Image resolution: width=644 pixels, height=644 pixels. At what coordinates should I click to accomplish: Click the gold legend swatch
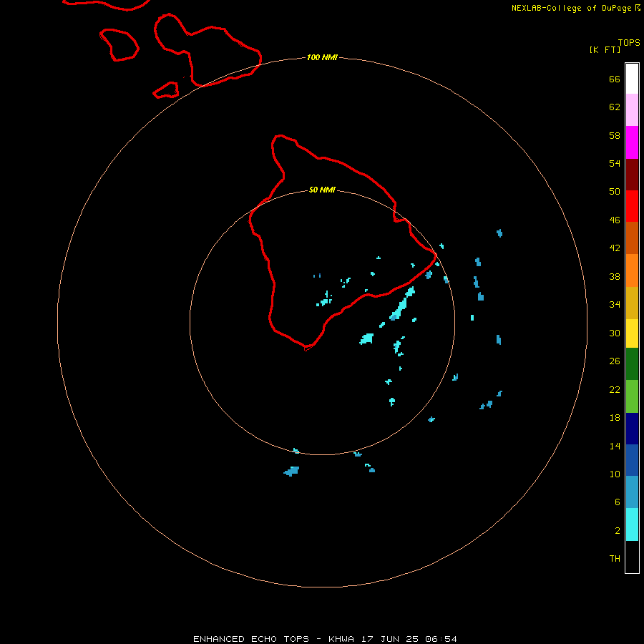[x=632, y=303]
